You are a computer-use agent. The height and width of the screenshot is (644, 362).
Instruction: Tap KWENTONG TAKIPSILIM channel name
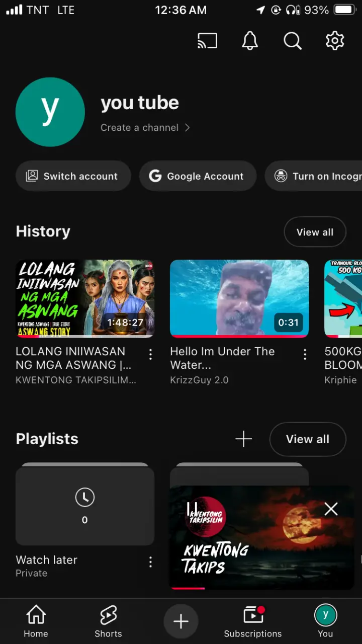pyautogui.click(x=76, y=380)
